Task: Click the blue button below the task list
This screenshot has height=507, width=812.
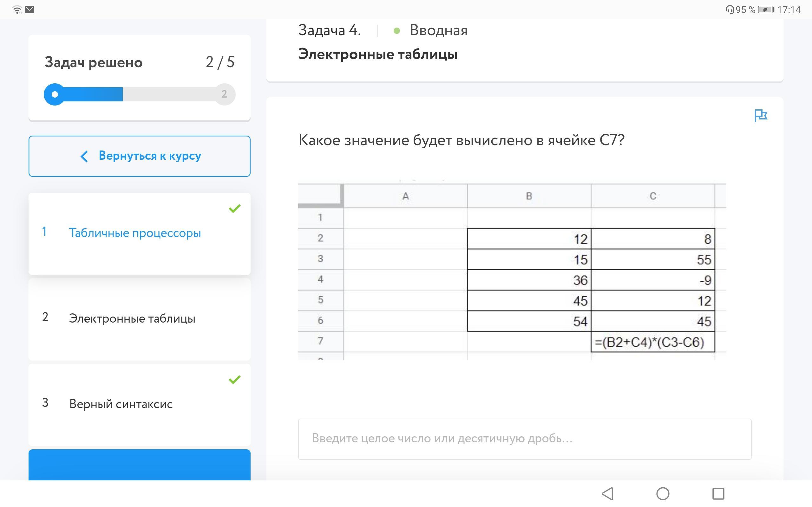Action: (139, 465)
